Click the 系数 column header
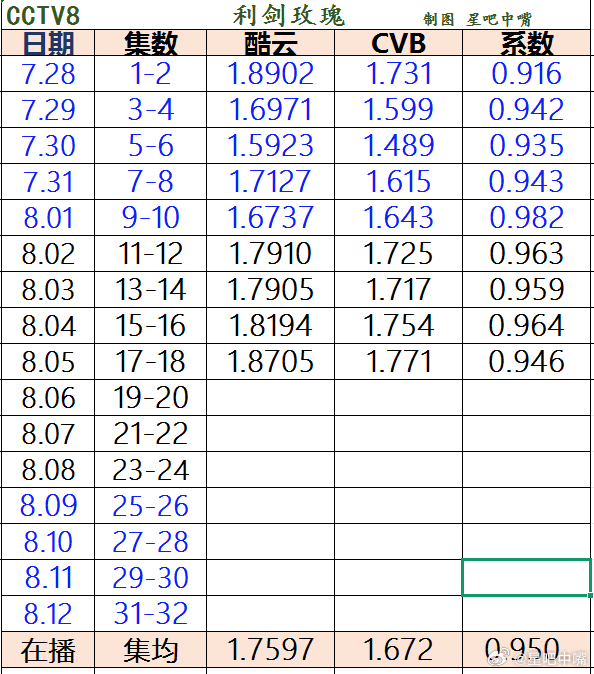 [527, 43]
